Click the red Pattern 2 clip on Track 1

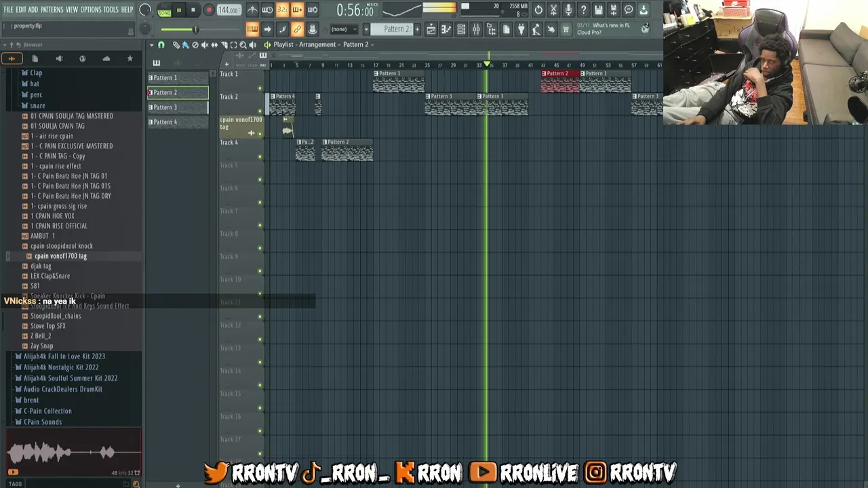point(560,81)
